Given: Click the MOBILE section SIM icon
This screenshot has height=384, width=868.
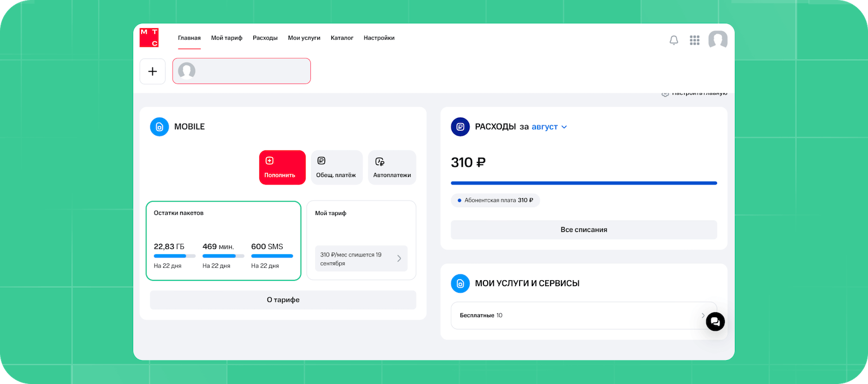Looking at the screenshot, I should coord(159,127).
